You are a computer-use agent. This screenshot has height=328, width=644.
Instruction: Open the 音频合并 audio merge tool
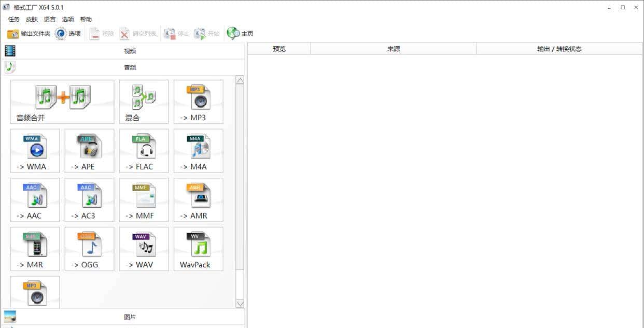[x=62, y=102]
